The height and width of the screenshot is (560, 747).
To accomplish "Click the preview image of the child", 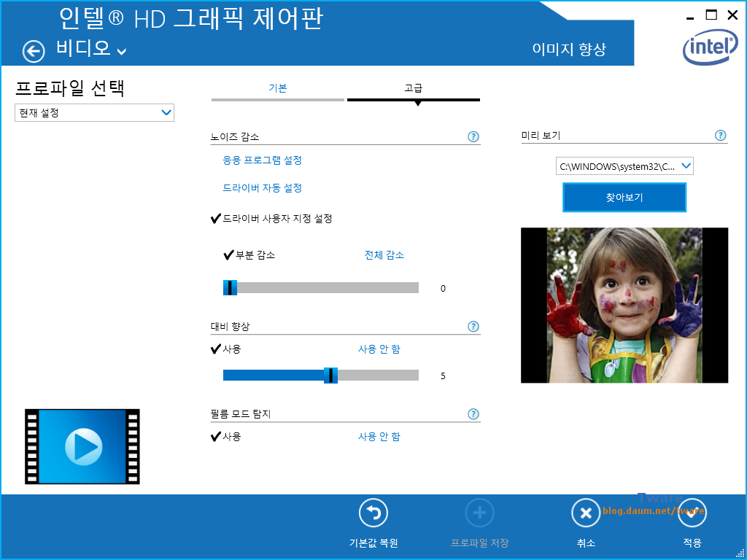I will point(624,306).
